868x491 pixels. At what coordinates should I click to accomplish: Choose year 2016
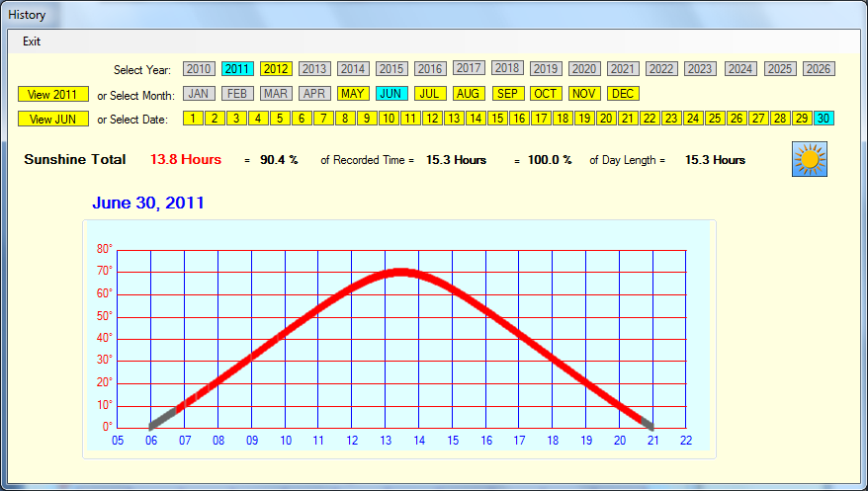430,68
